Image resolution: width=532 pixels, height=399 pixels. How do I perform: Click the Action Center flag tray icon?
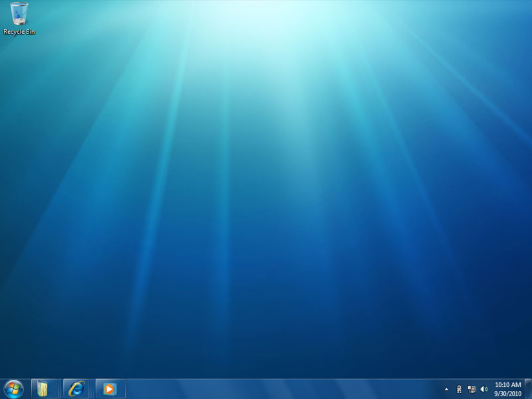click(x=460, y=388)
